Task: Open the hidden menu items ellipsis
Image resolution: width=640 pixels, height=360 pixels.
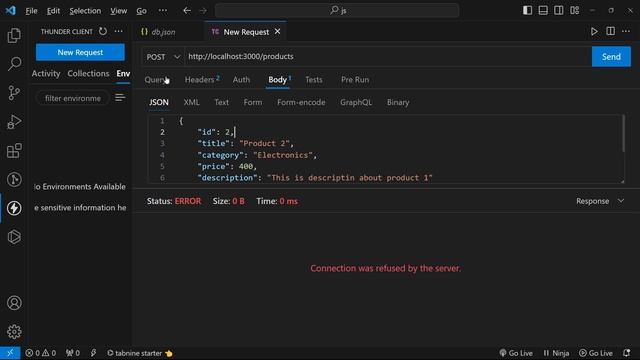Action: pos(162,11)
